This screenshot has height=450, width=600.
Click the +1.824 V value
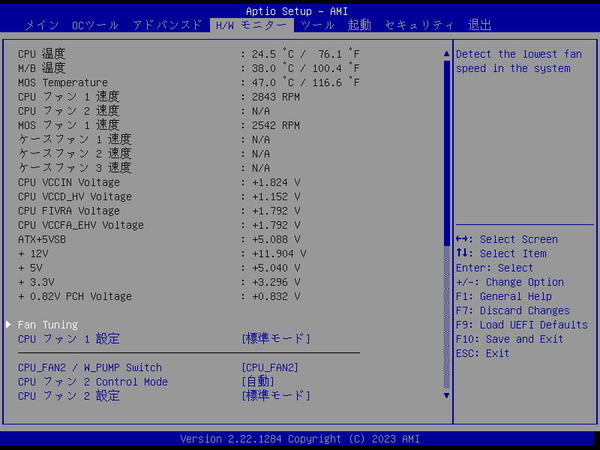click(276, 183)
